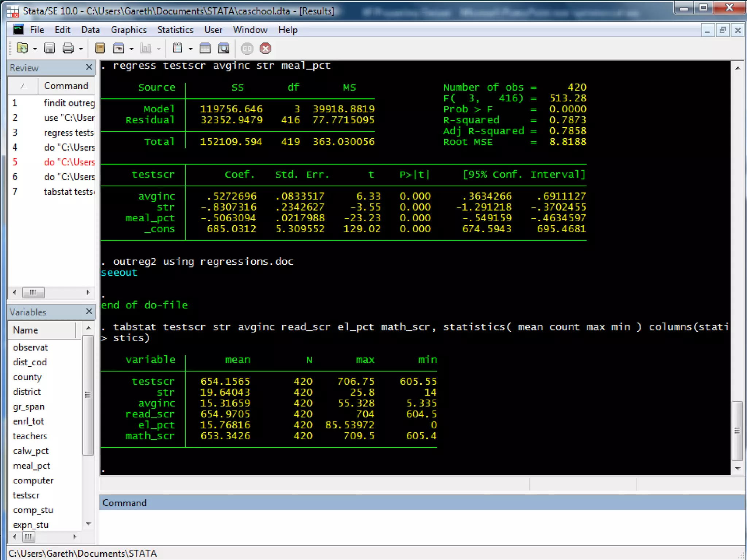Close the Review panel
The image size is (747, 560).
click(89, 67)
